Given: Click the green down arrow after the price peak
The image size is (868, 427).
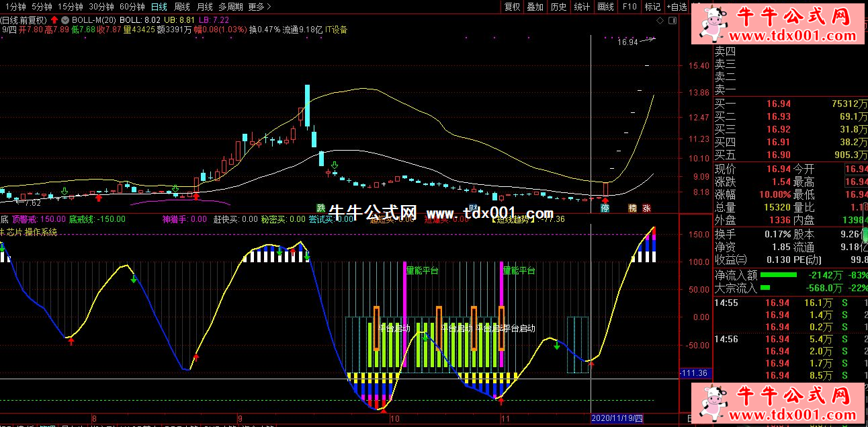Looking at the screenshot, I should pyautogui.click(x=334, y=165).
